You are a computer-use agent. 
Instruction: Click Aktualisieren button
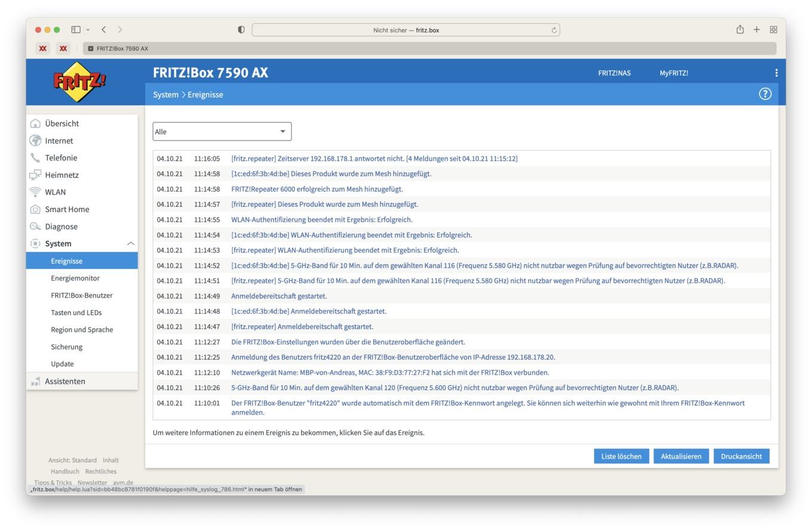[681, 456]
